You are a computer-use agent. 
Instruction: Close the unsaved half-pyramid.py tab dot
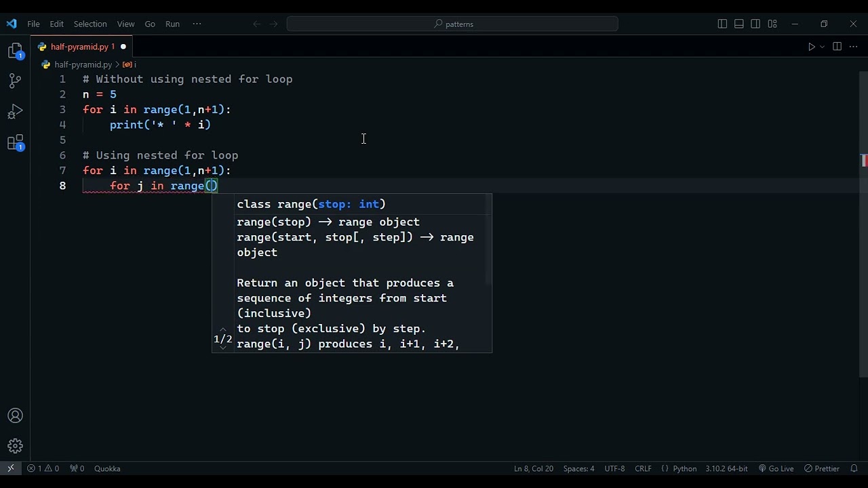tap(123, 47)
